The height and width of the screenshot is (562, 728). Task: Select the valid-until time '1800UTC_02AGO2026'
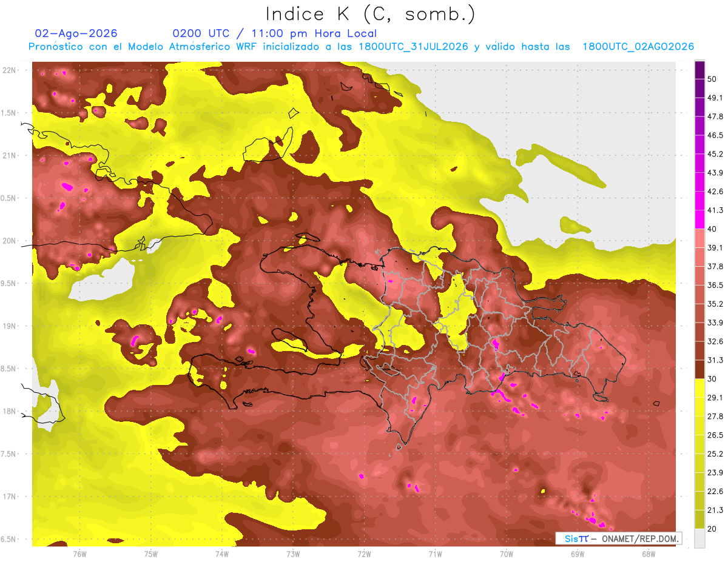pyautogui.click(x=638, y=47)
